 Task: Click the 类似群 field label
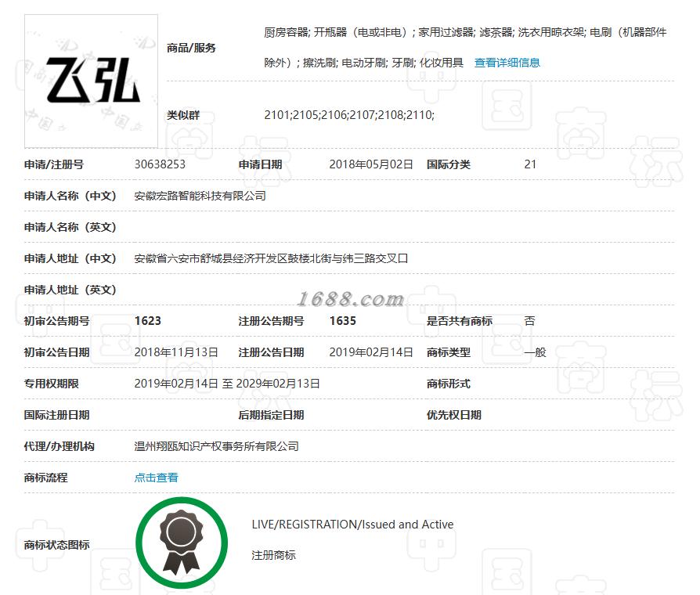(183, 115)
